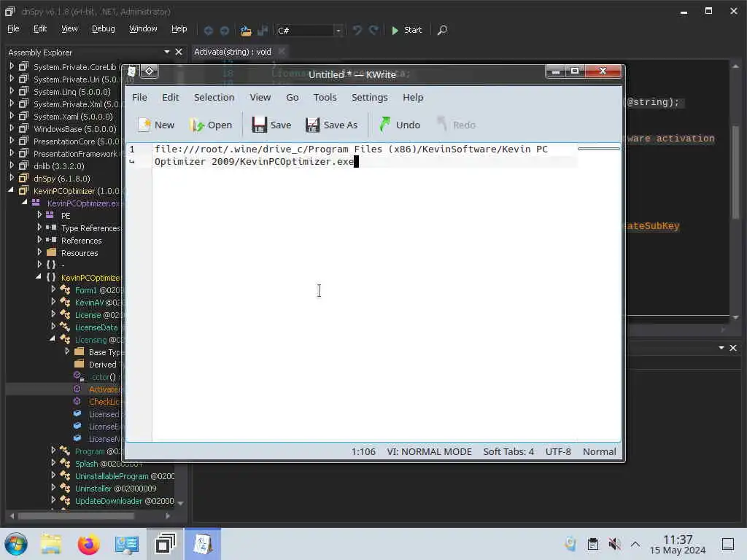
Task: Click the Open button in KWrite toolbar
Action: point(211,125)
